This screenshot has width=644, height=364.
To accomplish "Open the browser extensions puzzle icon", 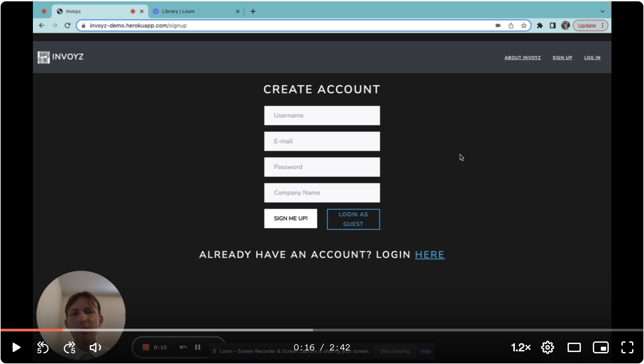I will pos(540,26).
